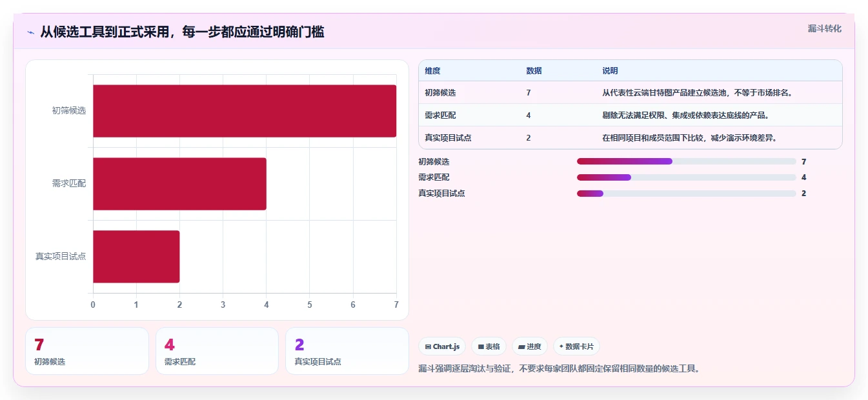Click the 数据卡片 chip

pos(576,346)
